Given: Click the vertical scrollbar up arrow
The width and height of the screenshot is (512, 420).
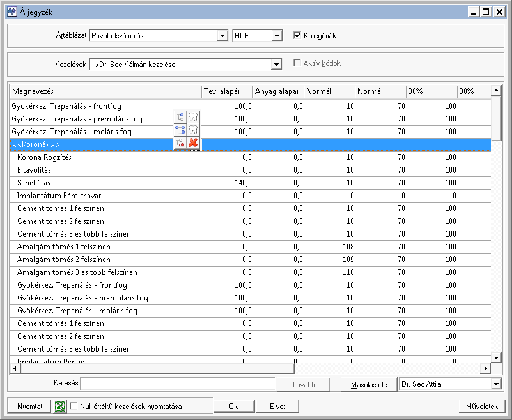Looking at the screenshot, I should (x=496, y=91).
